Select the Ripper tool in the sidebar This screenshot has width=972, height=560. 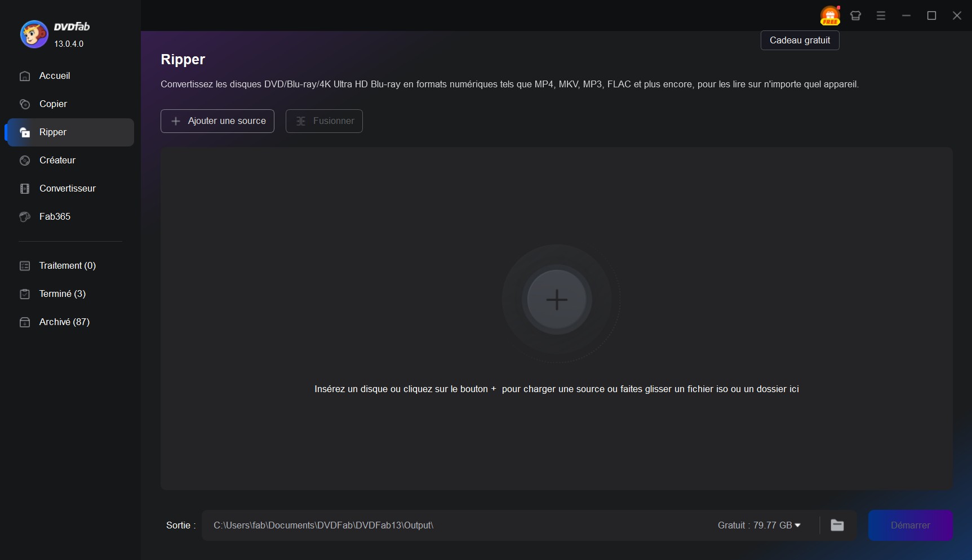52,132
